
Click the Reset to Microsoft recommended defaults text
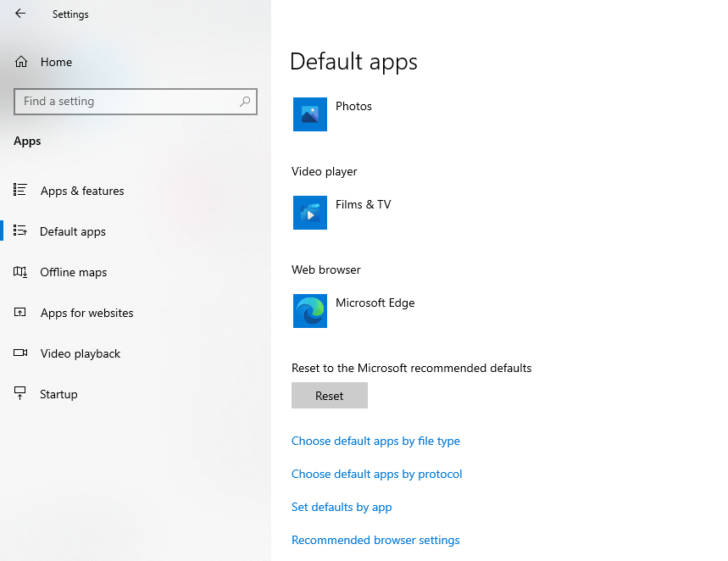pos(411,369)
